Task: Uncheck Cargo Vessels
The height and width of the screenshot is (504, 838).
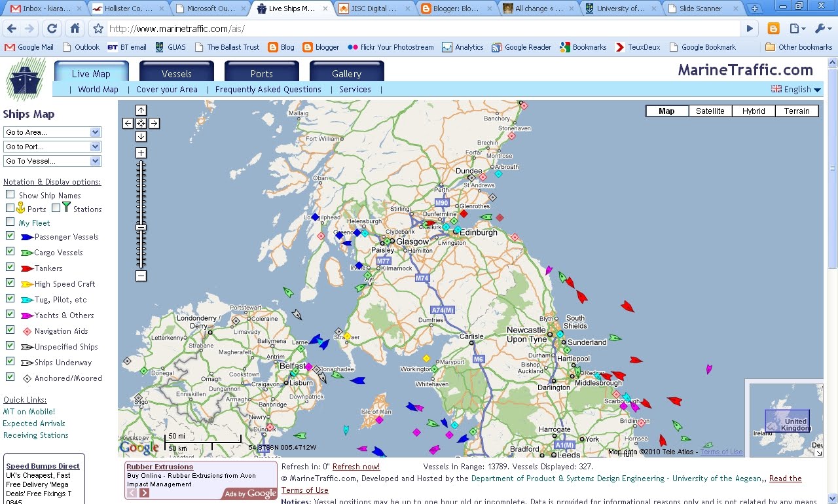Action: pyautogui.click(x=10, y=251)
